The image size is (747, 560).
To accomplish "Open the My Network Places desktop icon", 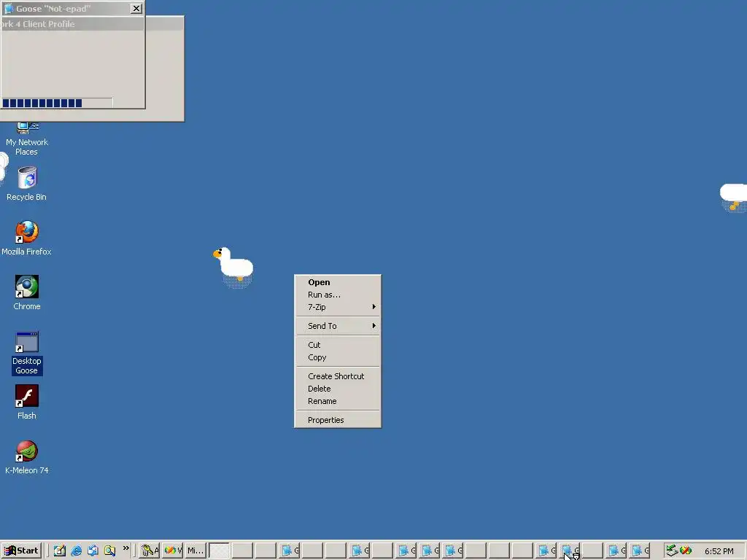I will (27, 139).
